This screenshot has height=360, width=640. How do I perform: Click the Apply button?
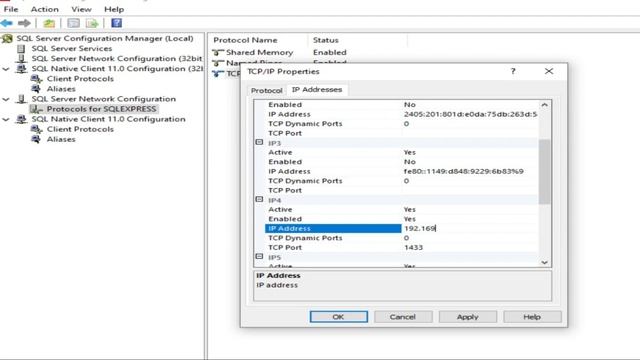click(x=468, y=317)
